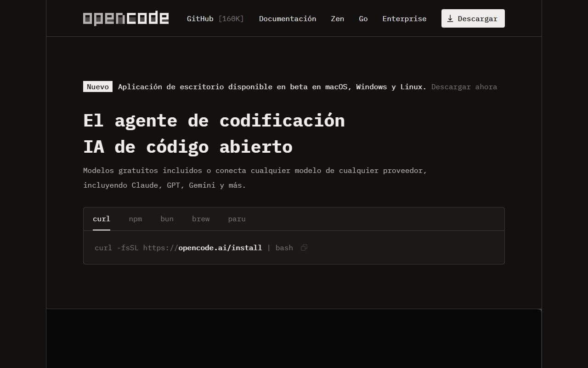Click the Nuevo badge
The width and height of the screenshot is (588, 368).
coord(98,86)
